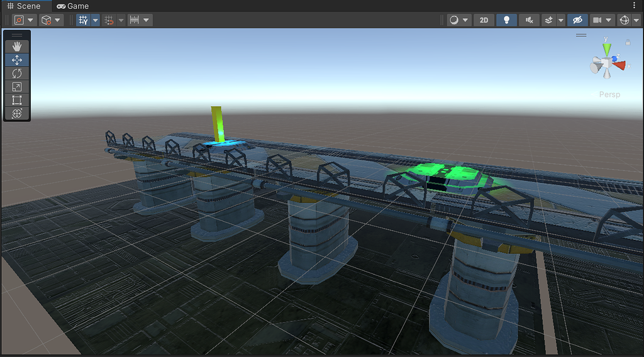The width and height of the screenshot is (644, 357).
Task: Toggle scene lighting with the lightbulb
Action: pos(506,20)
